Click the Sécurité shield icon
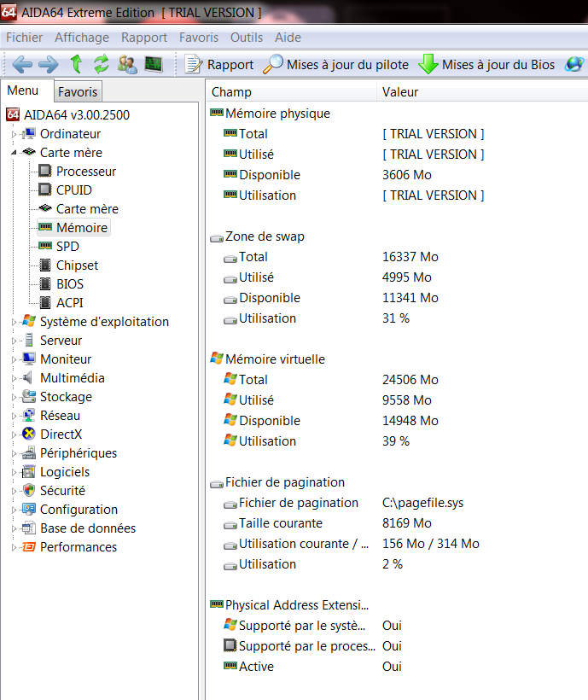The width and height of the screenshot is (588, 700). coord(28,491)
